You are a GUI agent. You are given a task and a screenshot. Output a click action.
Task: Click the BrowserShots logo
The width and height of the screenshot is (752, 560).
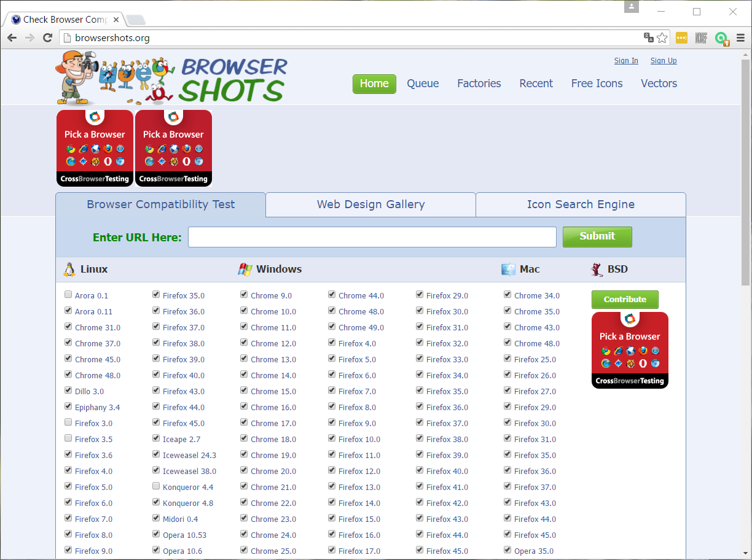(171, 79)
